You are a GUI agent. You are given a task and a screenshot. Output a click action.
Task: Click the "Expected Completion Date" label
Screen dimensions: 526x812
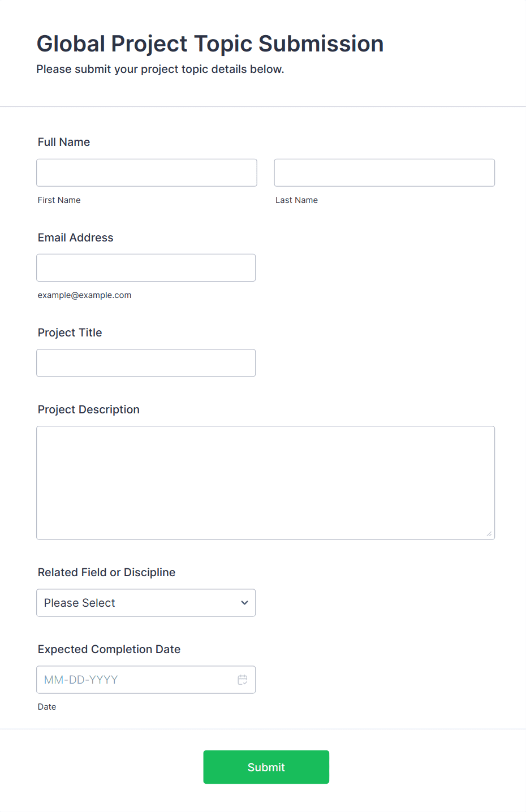[109, 649]
